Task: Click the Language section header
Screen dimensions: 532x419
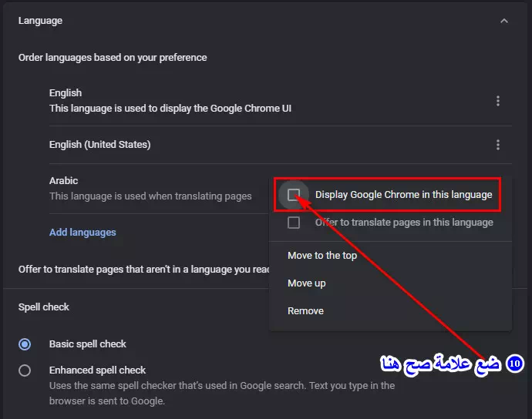Action: 40,21
